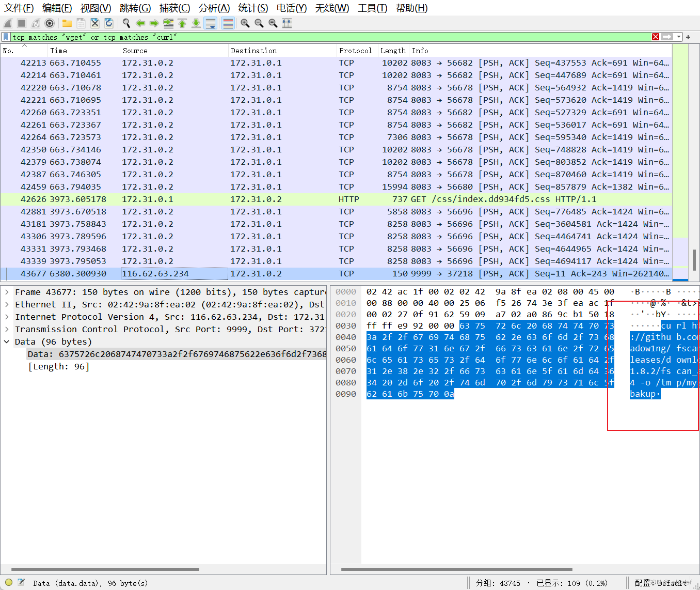
Task: Click the stop capture square icon
Action: coord(22,23)
